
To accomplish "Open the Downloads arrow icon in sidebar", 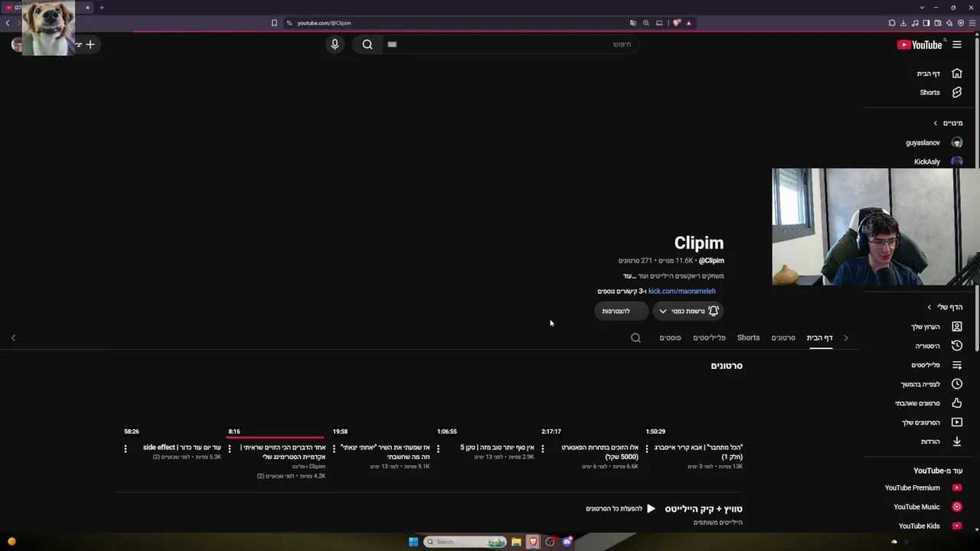I will 957,442.
